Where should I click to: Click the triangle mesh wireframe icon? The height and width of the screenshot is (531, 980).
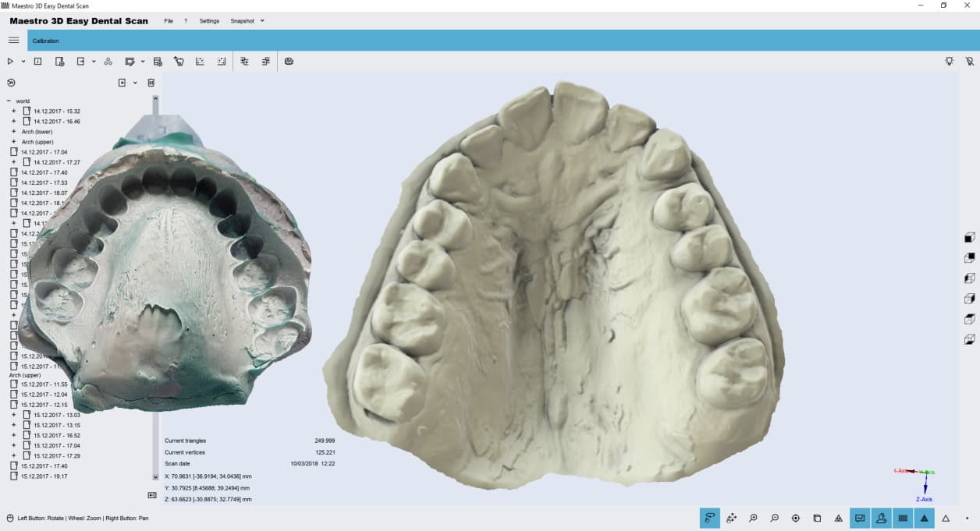[x=839, y=518]
